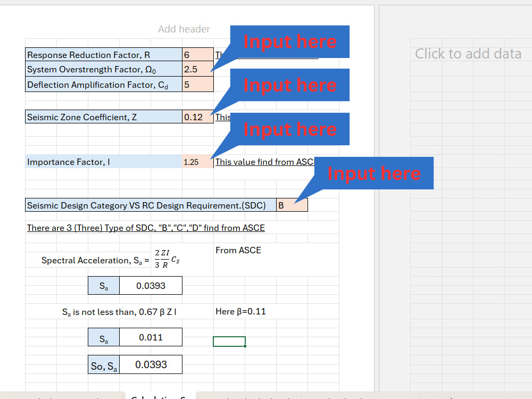Click the 'Click to add data' page

tap(468, 54)
